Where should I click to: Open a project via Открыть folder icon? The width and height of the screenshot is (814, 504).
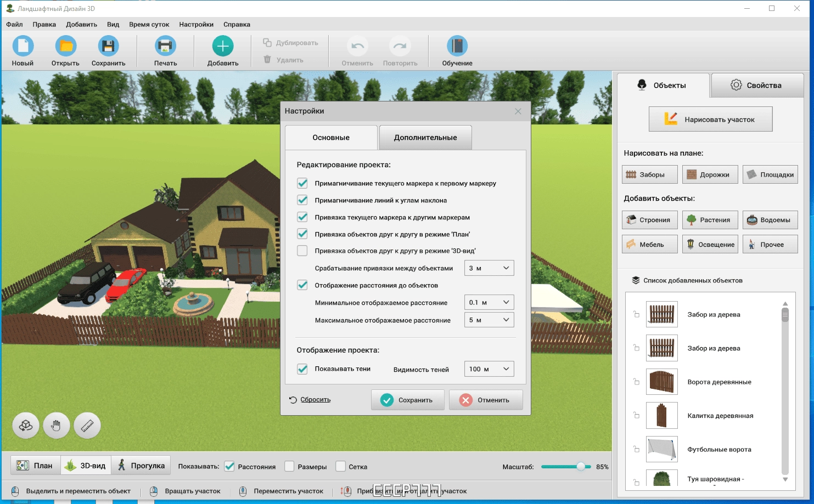65,46
